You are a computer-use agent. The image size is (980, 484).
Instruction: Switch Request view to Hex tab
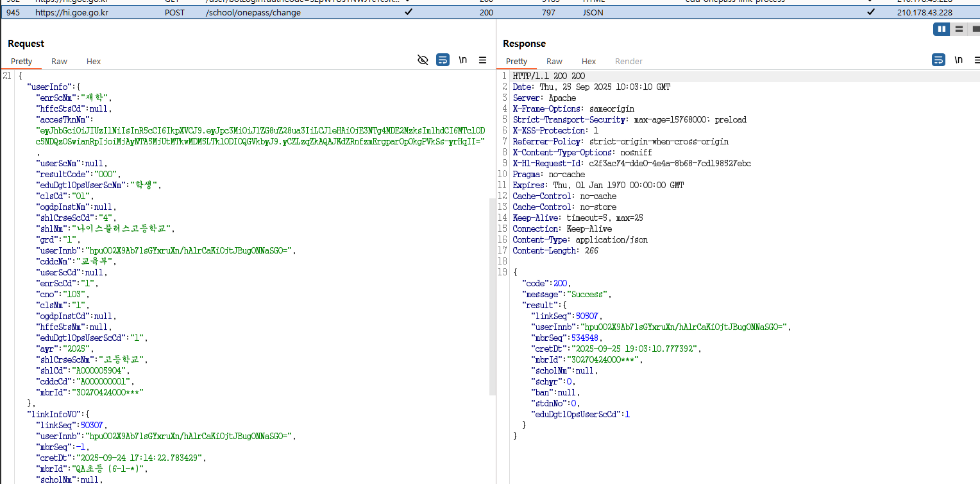[94, 62]
